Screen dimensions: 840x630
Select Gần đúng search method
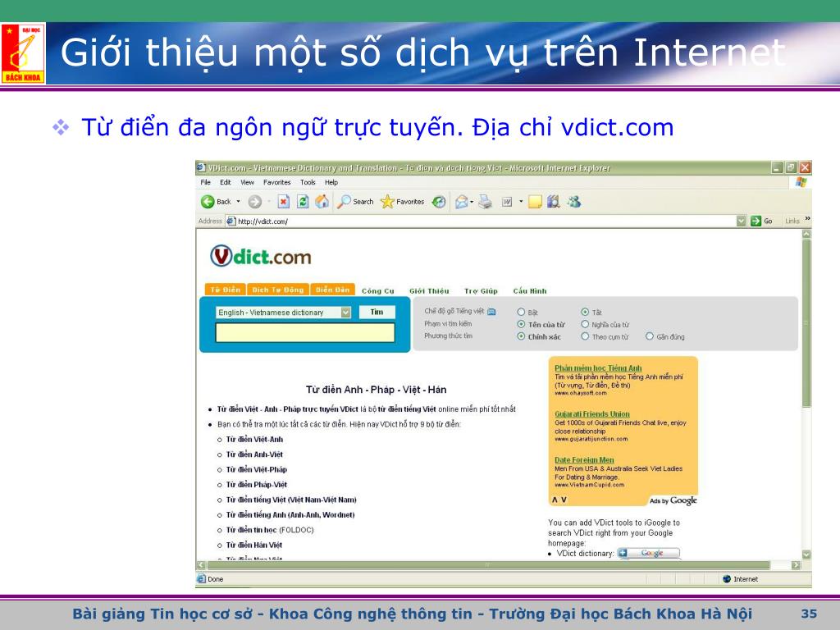650,336
